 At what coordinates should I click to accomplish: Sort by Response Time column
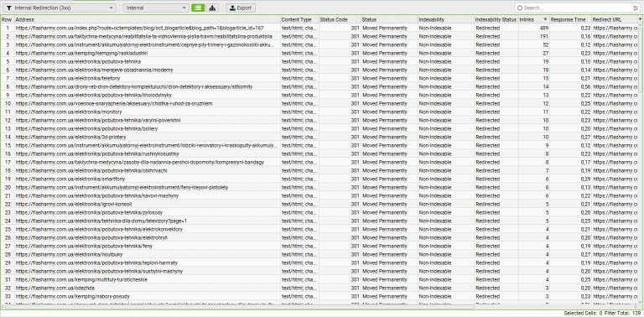570,20
